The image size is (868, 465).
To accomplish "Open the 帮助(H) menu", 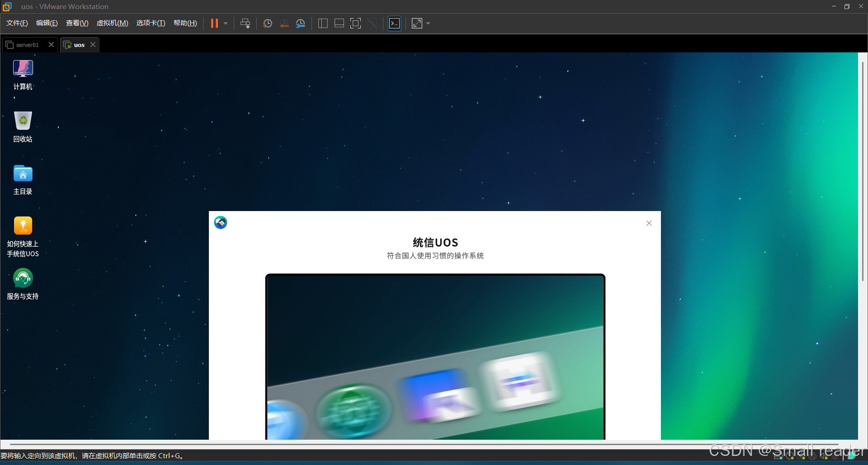I will pyautogui.click(x=185, y=23).
